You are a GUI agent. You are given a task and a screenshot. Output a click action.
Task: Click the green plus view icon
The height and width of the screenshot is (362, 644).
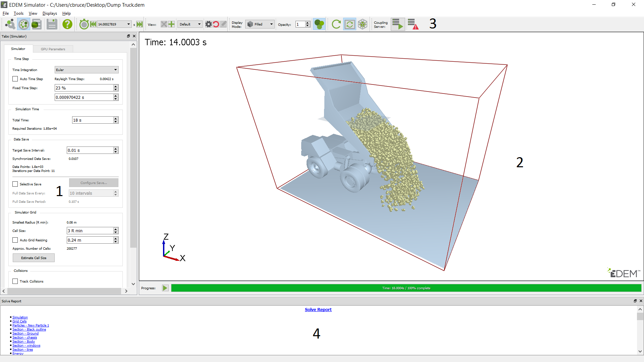click(x=171, y=24)
